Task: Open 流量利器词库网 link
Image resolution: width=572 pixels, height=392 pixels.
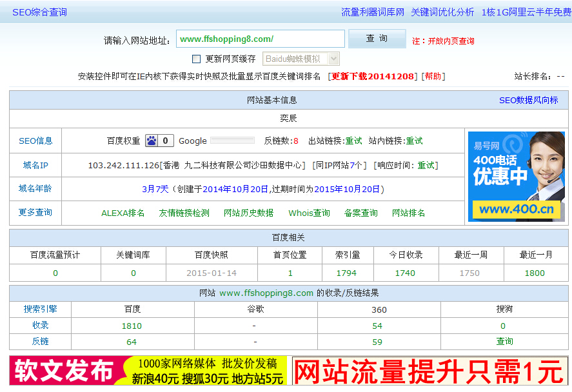Action: click(x=373, y=12)
